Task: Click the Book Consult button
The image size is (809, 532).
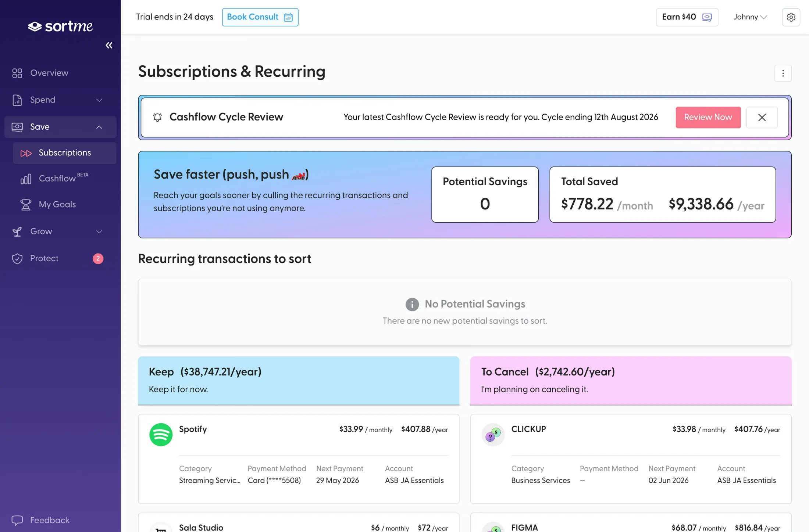Action: click(260, 17)
